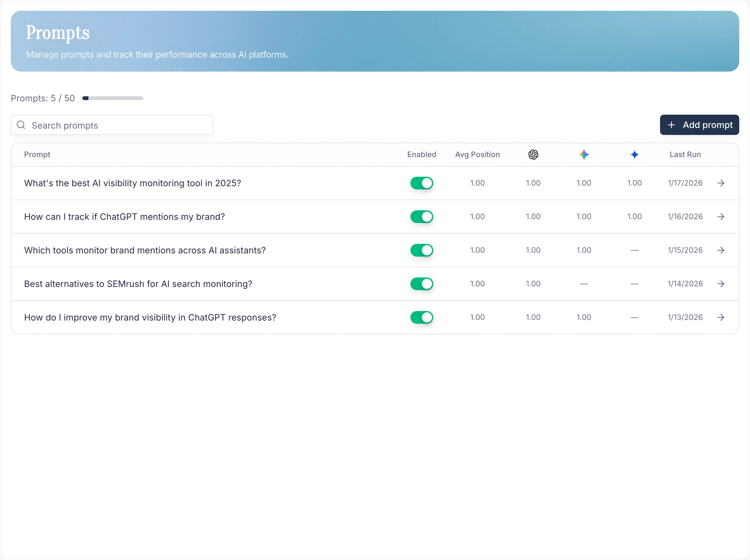This screenshot has height=560, width=750.
Task: Disable the brand visibility in ChatGPT prompt
Action: pyautogui.click(x=422, y=317)
